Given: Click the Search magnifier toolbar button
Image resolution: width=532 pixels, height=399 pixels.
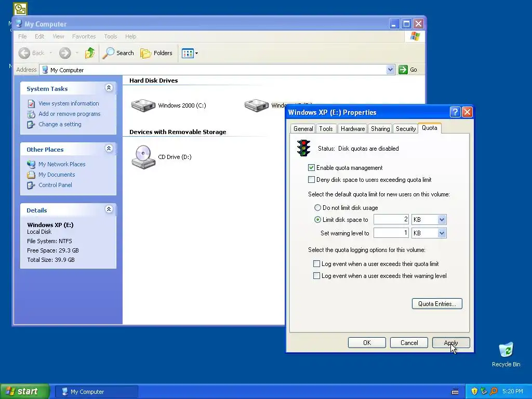Looking at the screenshot, I should coord(118,53).
